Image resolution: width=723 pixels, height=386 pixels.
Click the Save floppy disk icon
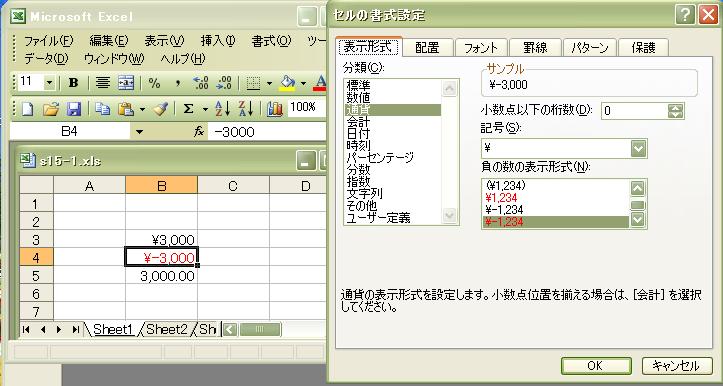[74, 109]
